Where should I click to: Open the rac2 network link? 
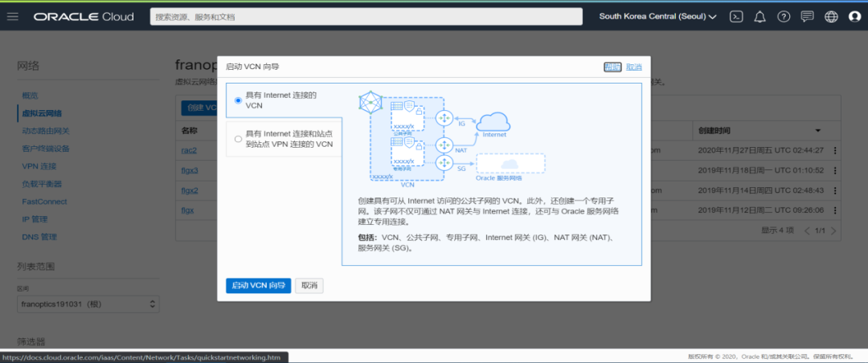(x=189, y=150)
